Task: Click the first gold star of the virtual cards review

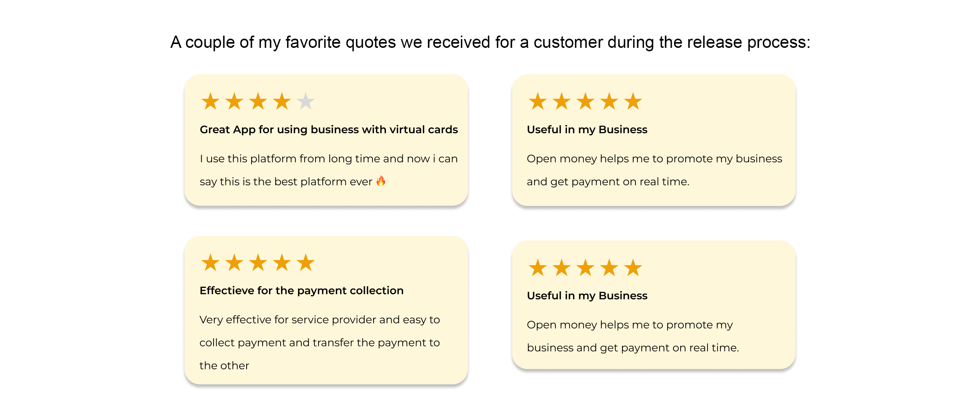Action: coord(210,101)
